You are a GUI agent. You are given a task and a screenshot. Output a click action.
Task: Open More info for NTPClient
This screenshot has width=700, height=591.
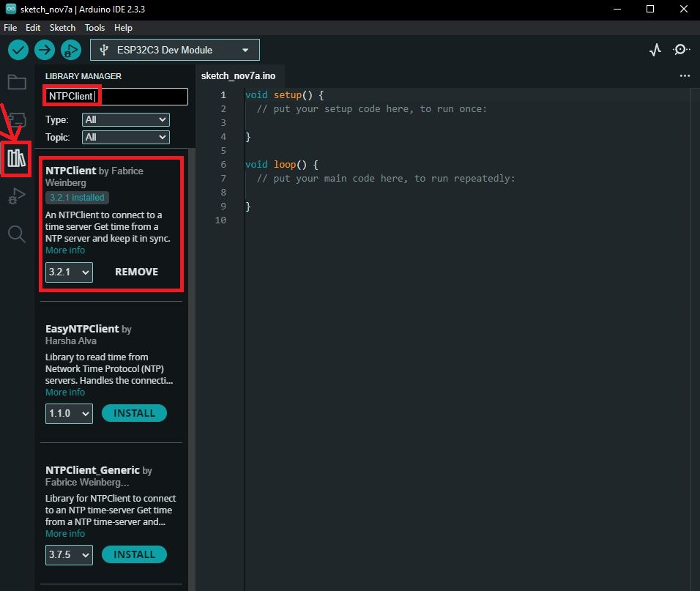coord(65,250)
